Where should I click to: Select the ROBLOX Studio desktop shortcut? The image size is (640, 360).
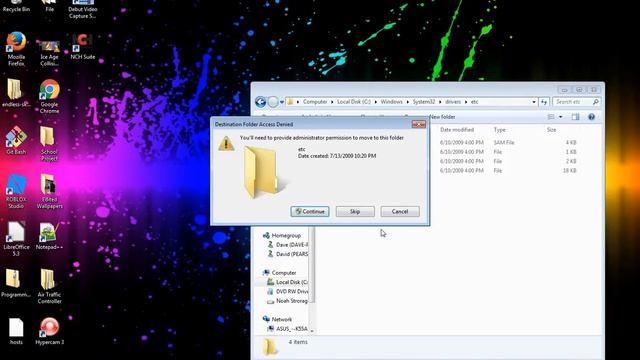coord(16,191)
